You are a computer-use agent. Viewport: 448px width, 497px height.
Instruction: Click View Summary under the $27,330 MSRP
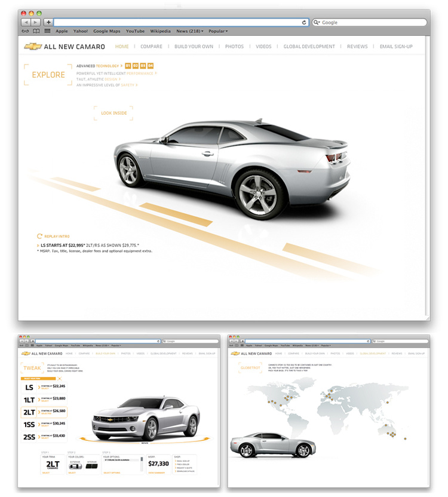[157, 473]
